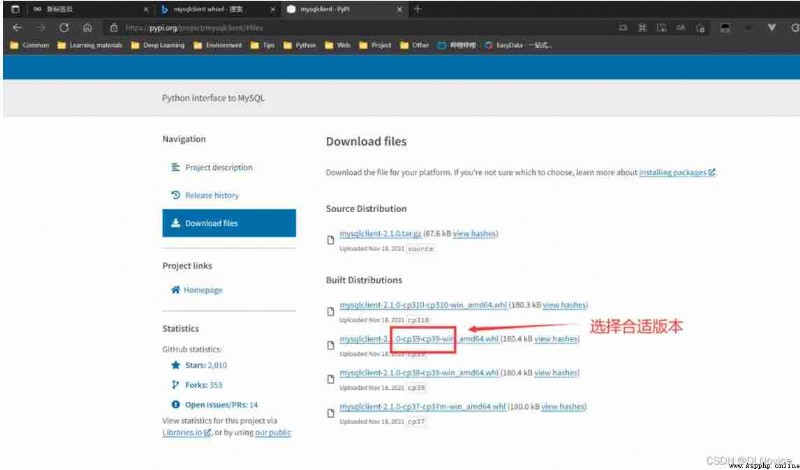
Task: Click the 'Built Distributions' heading
Action: tap(364, 280)
